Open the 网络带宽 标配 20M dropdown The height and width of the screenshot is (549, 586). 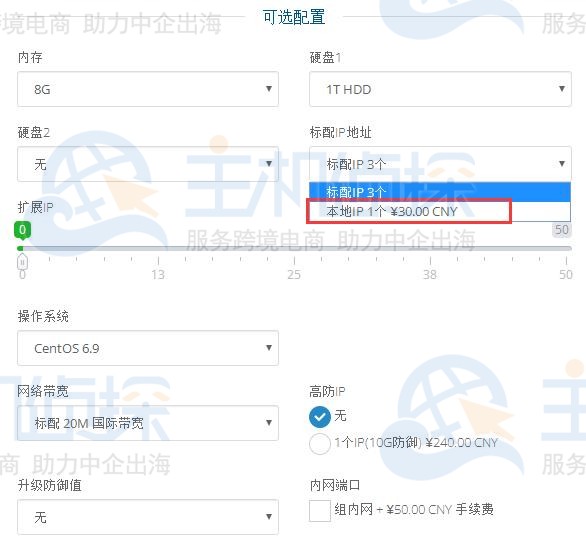(x=148, y=423)
